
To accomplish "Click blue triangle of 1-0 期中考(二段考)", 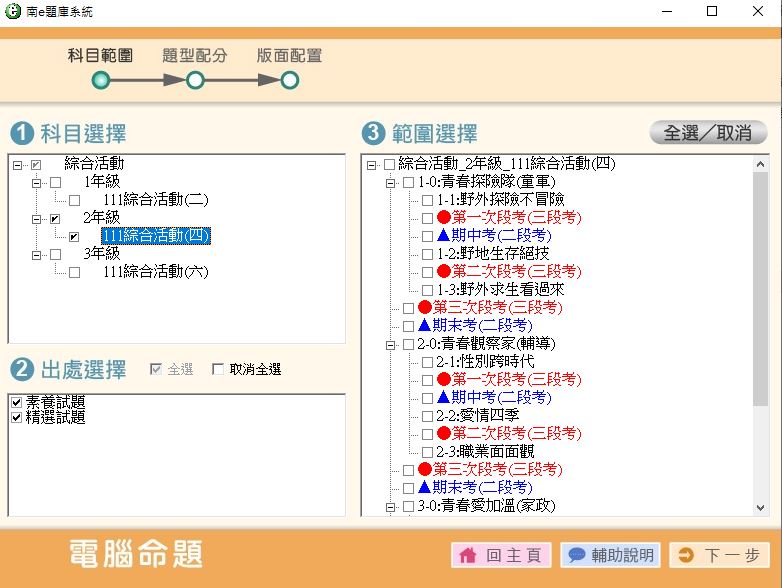I will coord(444,234).
